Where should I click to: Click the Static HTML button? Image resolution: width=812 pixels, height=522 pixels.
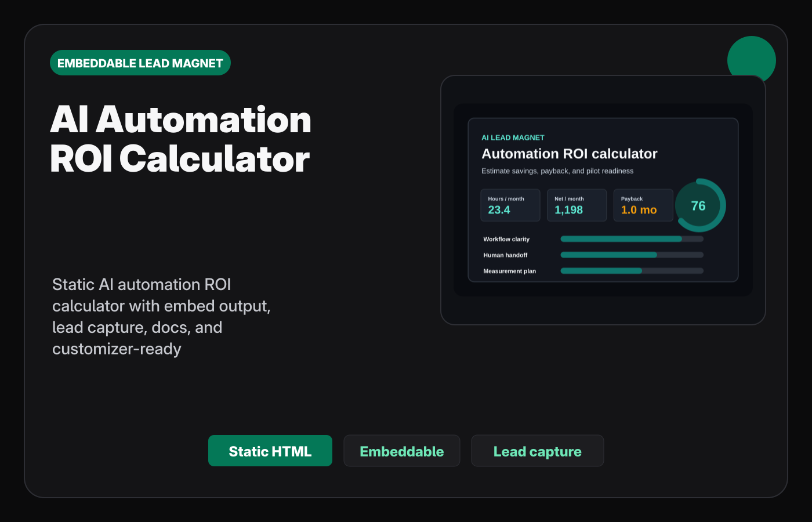point(270,451)
